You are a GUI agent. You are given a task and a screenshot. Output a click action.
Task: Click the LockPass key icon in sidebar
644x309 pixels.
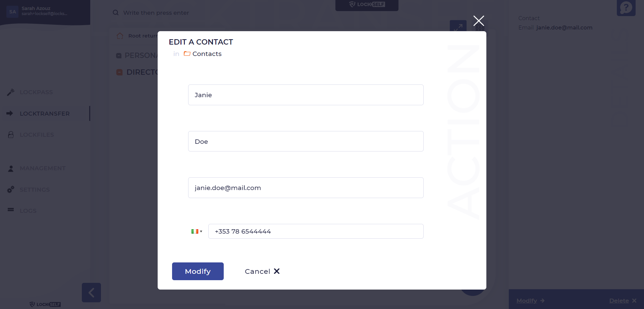(x=11, y=92)
